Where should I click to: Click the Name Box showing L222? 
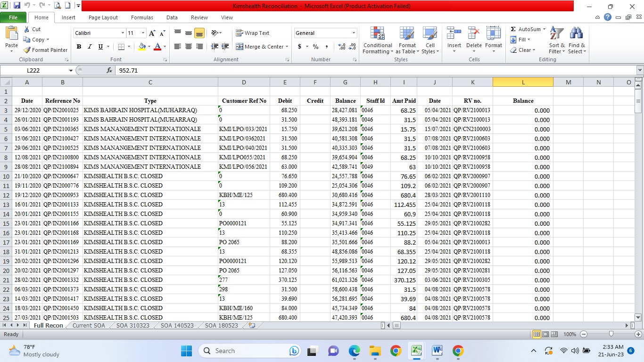coord(34,70)
